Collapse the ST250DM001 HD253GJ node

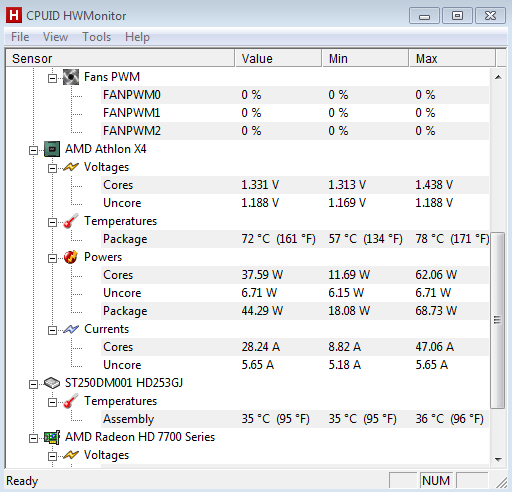33,385
